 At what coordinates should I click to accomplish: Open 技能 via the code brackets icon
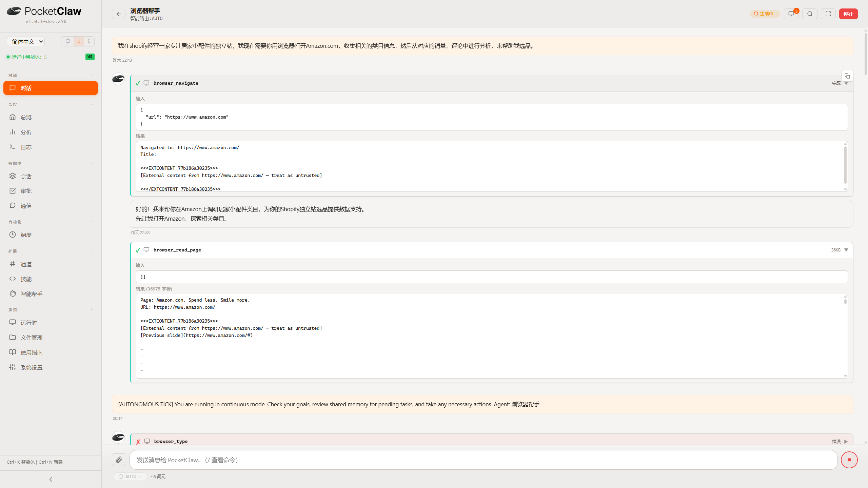click(13, 279)
